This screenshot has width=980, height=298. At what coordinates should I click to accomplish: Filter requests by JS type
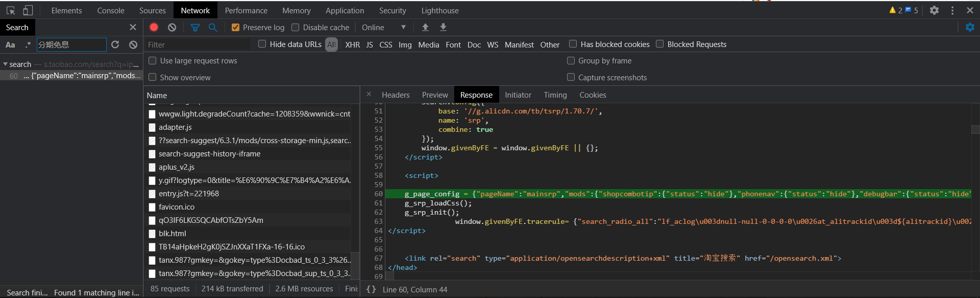pos(370,45)
